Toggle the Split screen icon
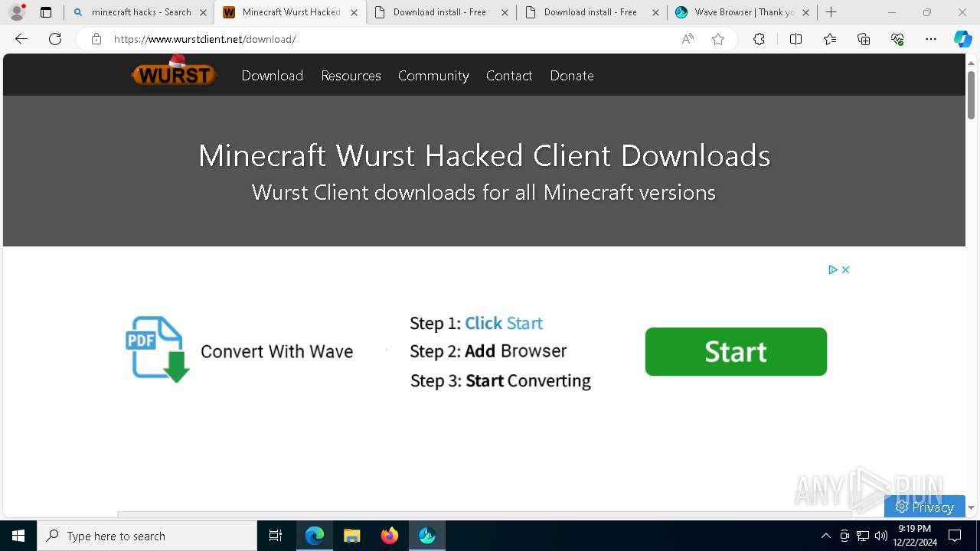 (795, 39)
